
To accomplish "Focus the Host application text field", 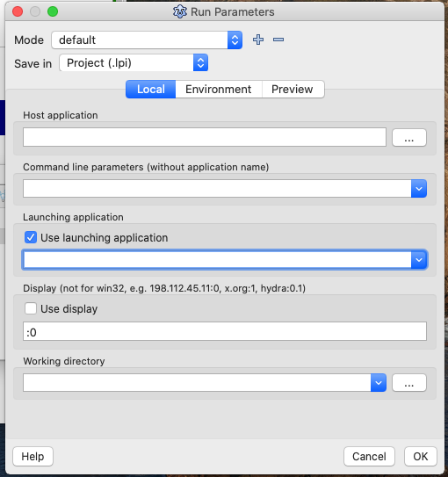I will click(205, 137).
